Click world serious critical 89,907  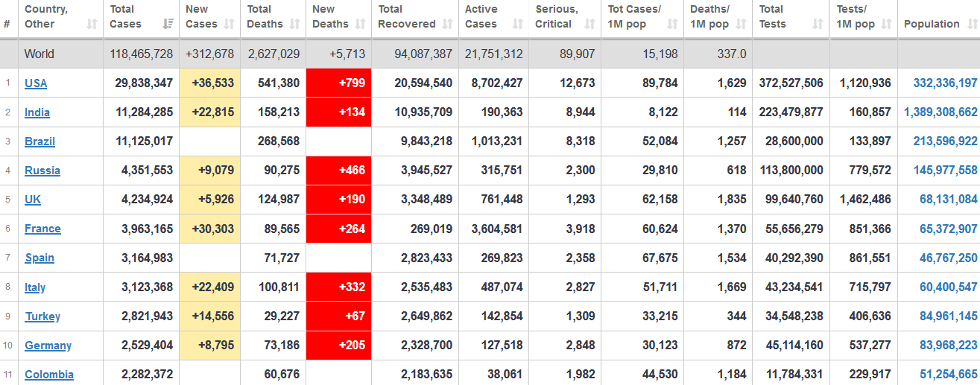coord(576,54)
